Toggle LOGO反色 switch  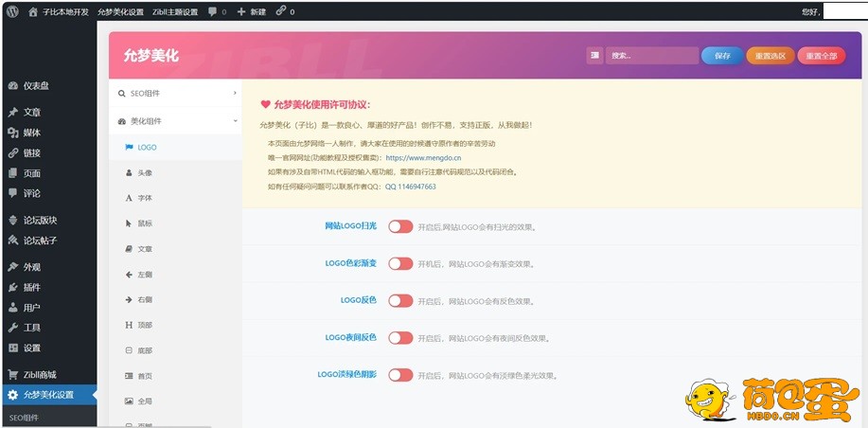pos(400,301)
